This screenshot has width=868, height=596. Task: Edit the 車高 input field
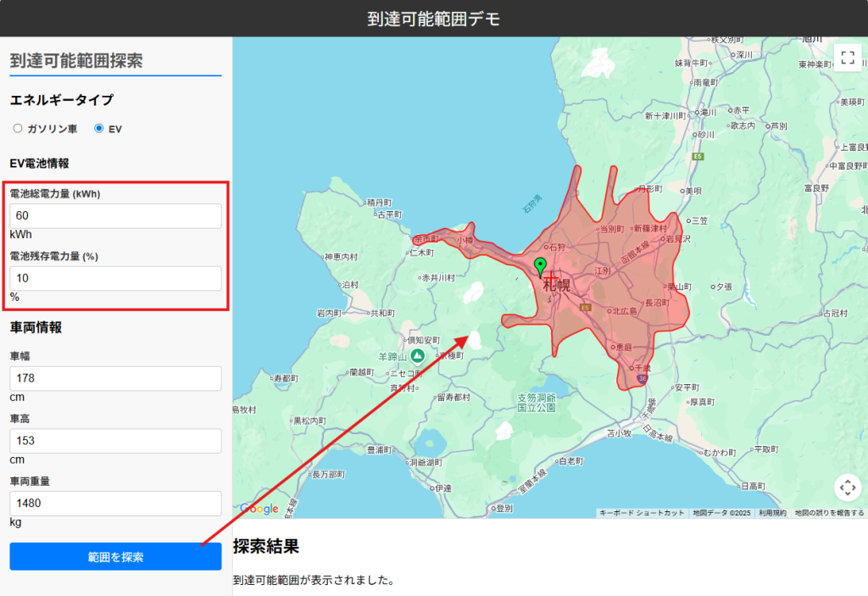115,441
